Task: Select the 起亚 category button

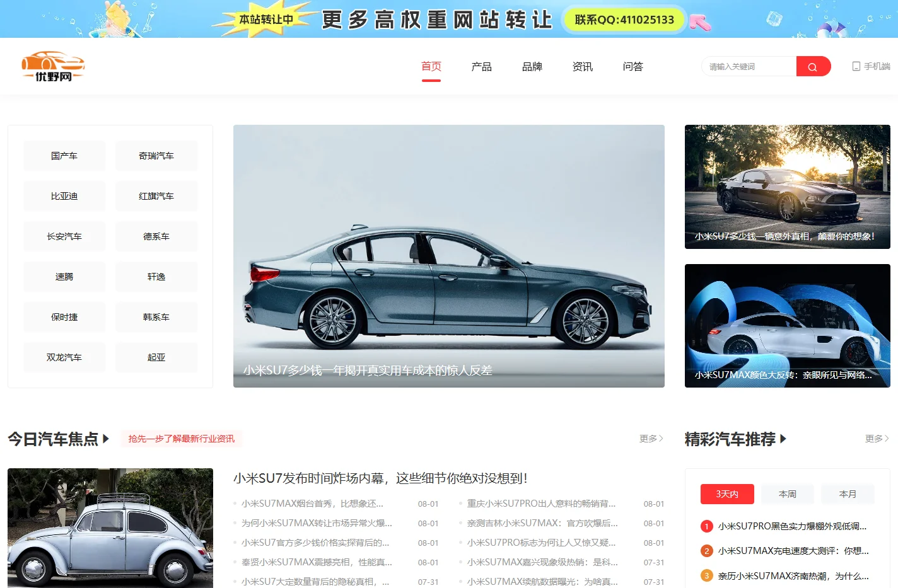Action: (x=156, y=357)
